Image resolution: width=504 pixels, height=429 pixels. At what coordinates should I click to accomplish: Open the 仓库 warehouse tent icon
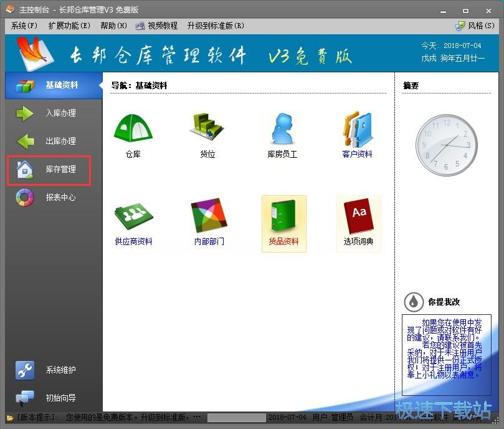pos(133,128)
